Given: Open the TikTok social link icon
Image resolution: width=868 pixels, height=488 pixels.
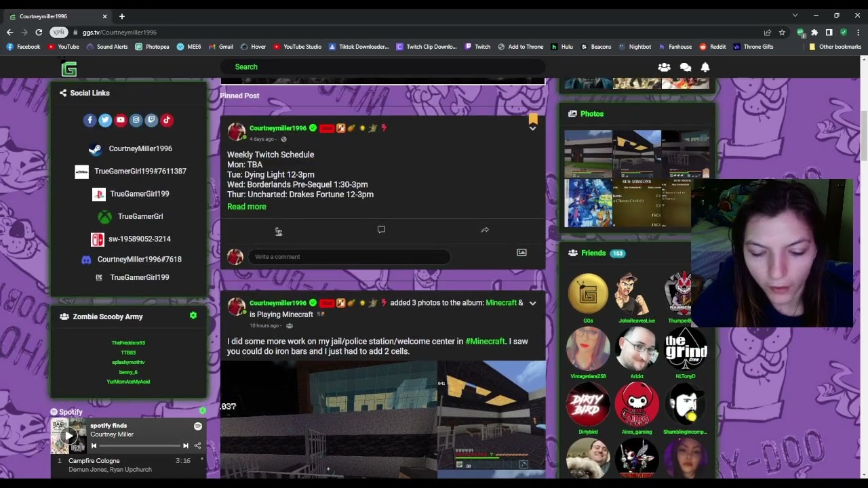Looking at the screenshot, I should point(167,120).
